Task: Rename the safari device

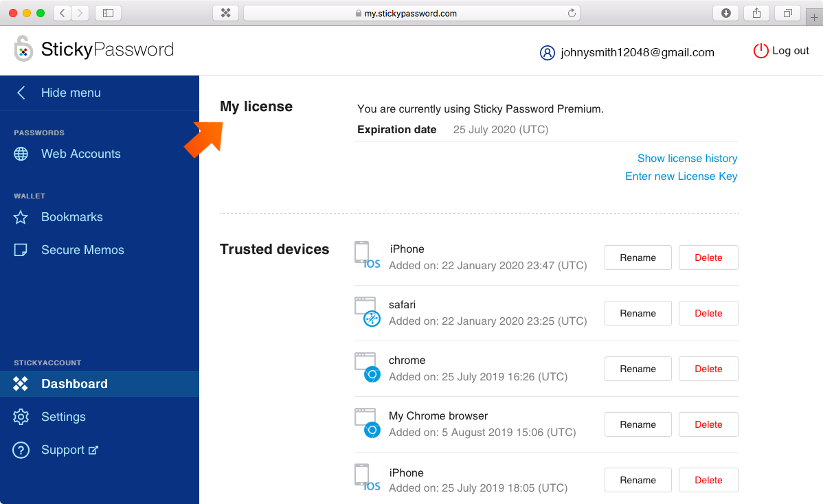Action: coord(638,313)
